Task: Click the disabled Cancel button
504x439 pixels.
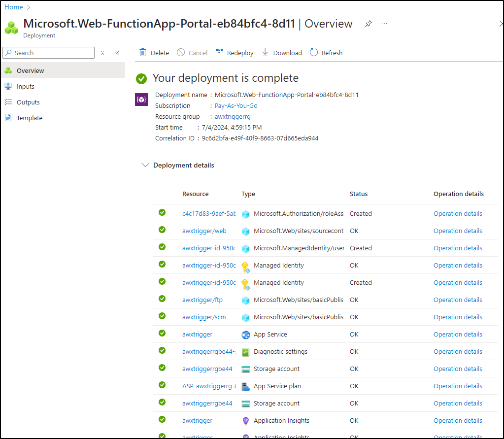Action: click(192, 53)
